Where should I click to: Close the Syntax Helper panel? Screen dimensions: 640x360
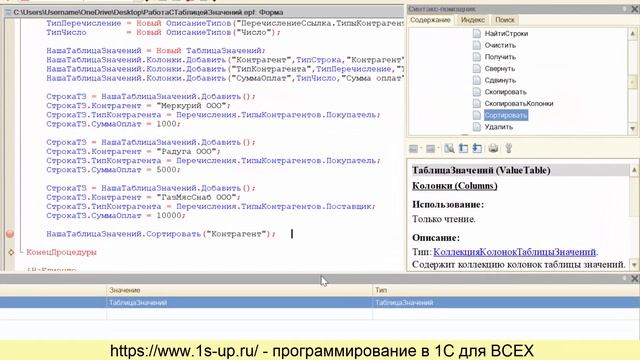click(x=635, y=9)
